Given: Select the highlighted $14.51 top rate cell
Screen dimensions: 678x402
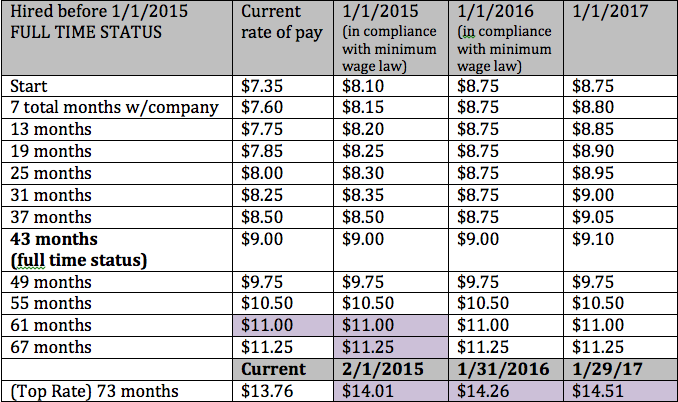Looking at the screenshot, I should [620, 391].
